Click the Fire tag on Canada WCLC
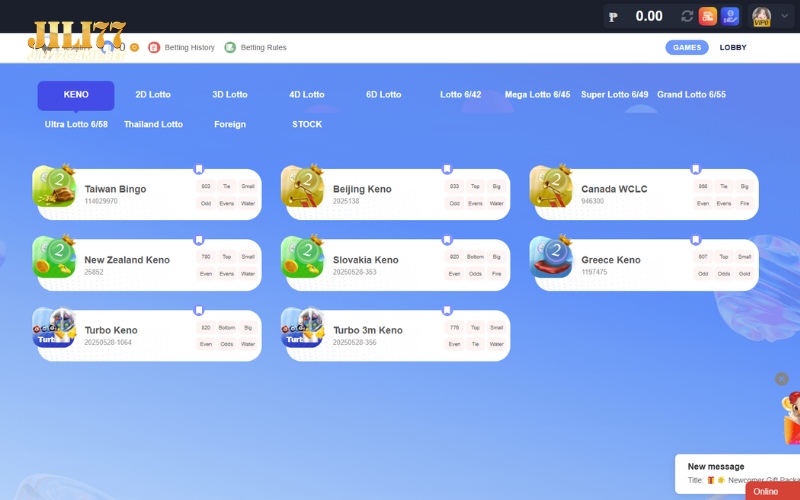The image size is (800, 500). 744,203
